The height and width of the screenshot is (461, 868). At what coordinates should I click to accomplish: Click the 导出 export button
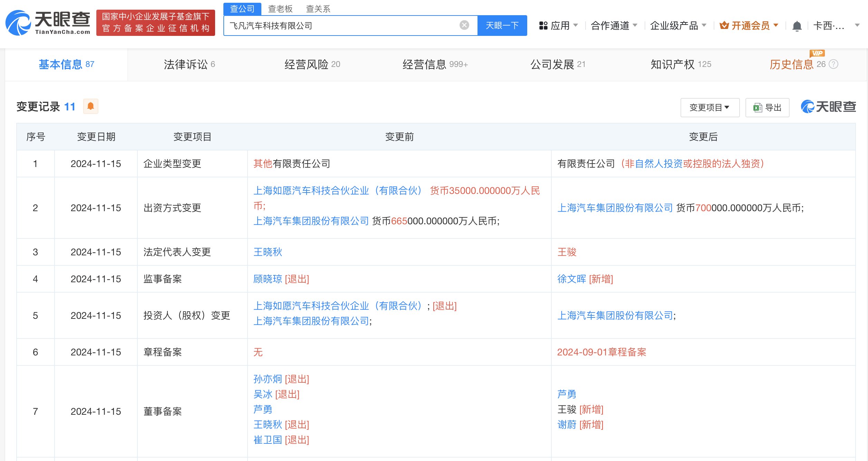tap(767, 108)
